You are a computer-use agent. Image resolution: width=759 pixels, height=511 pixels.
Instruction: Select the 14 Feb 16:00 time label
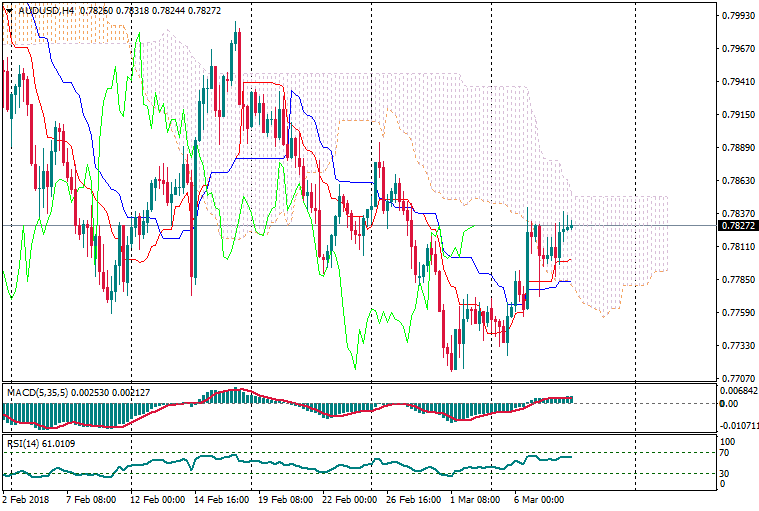(x=222, y=498)
